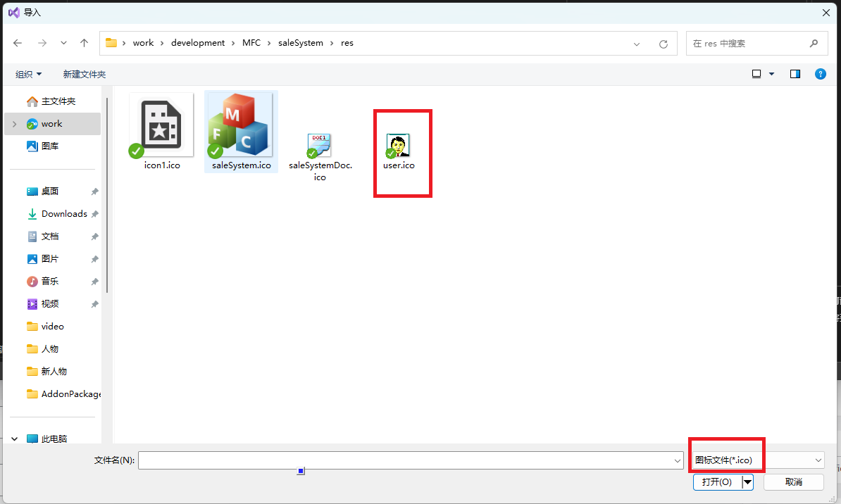Select the saleSystemDoc.ico file
841x504 pixels.
320,146
